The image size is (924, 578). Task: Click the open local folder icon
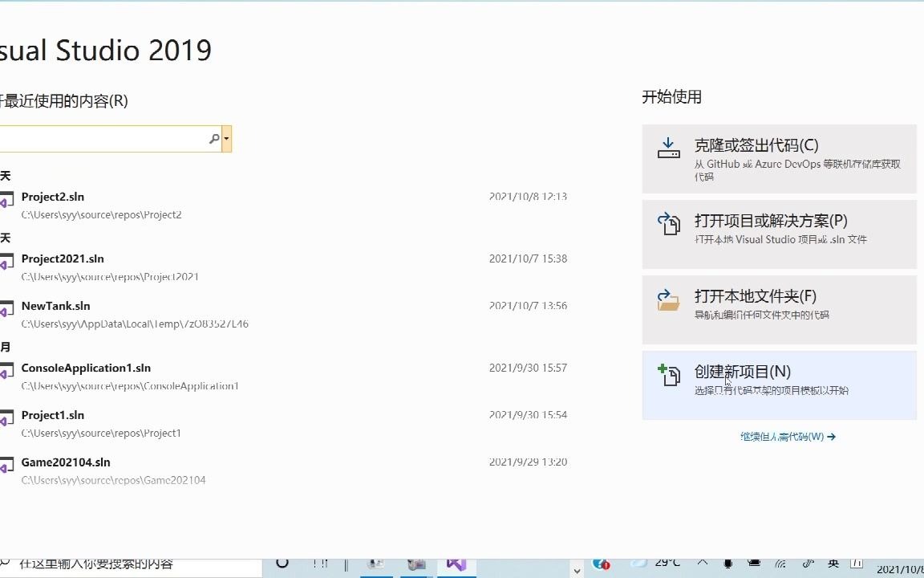click(668, 300)
